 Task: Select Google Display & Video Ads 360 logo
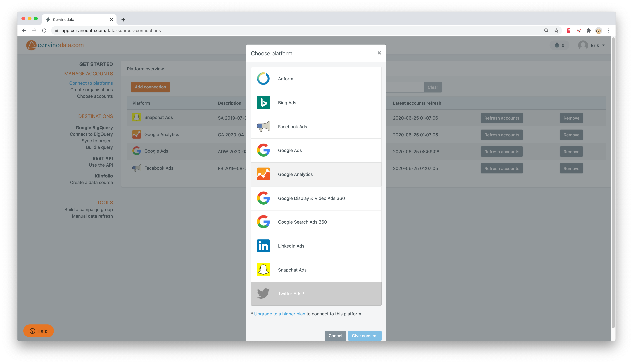[x=263, y=198]
